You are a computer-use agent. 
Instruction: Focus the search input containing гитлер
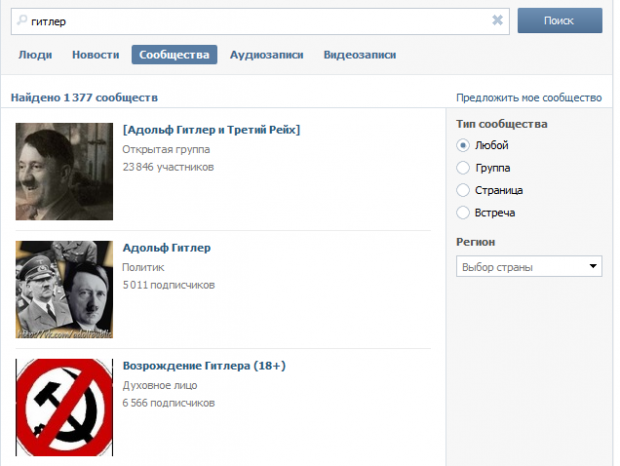[260, 21]
